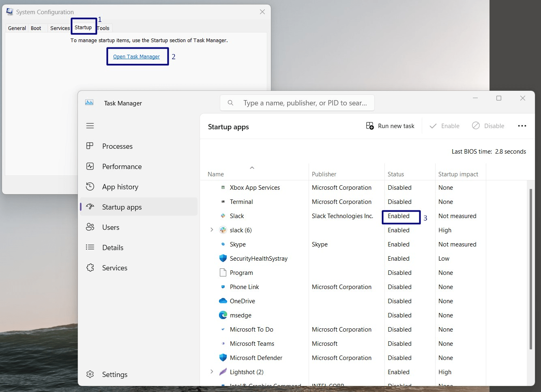Click Disabled status of Xbox App Services
Screen dimensions: 541x392
coord(399,188)
